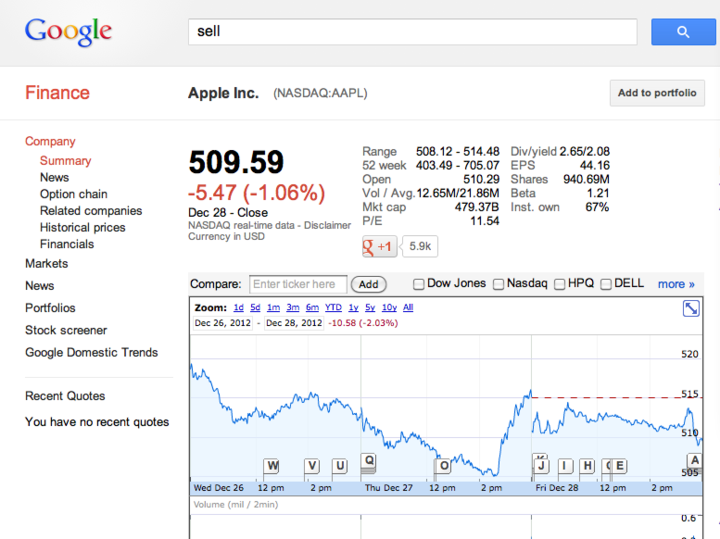Click the Add compare button

click(x=369, y=285)
